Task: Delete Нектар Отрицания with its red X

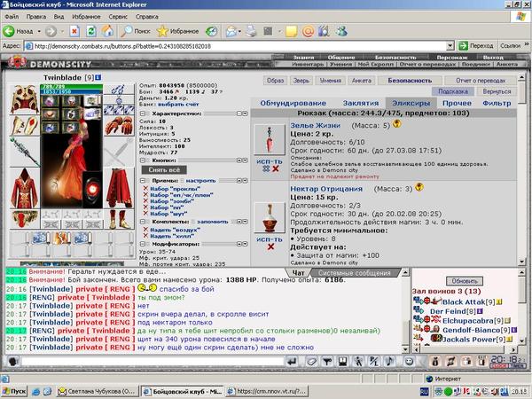Action: (270, 246)
